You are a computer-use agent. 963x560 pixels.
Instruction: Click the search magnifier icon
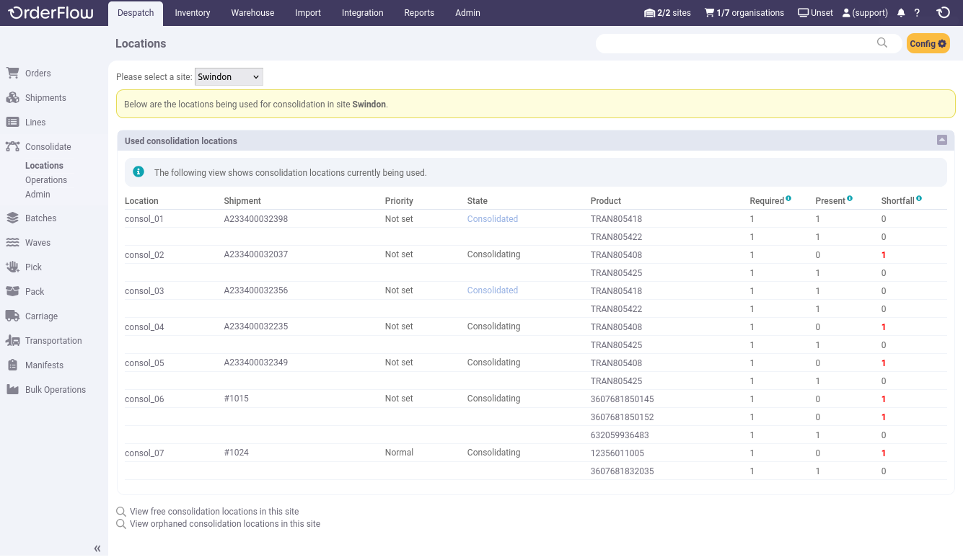pos(882,43)
